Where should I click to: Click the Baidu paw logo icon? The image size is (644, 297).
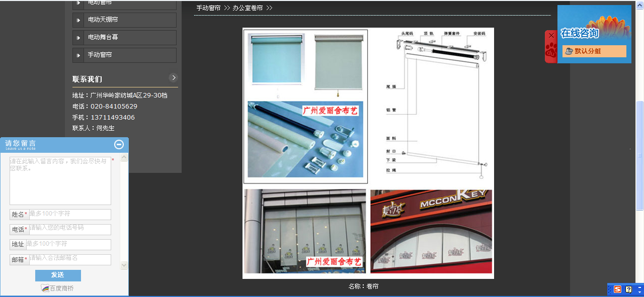pyautogui.click(x=551, y=51)
